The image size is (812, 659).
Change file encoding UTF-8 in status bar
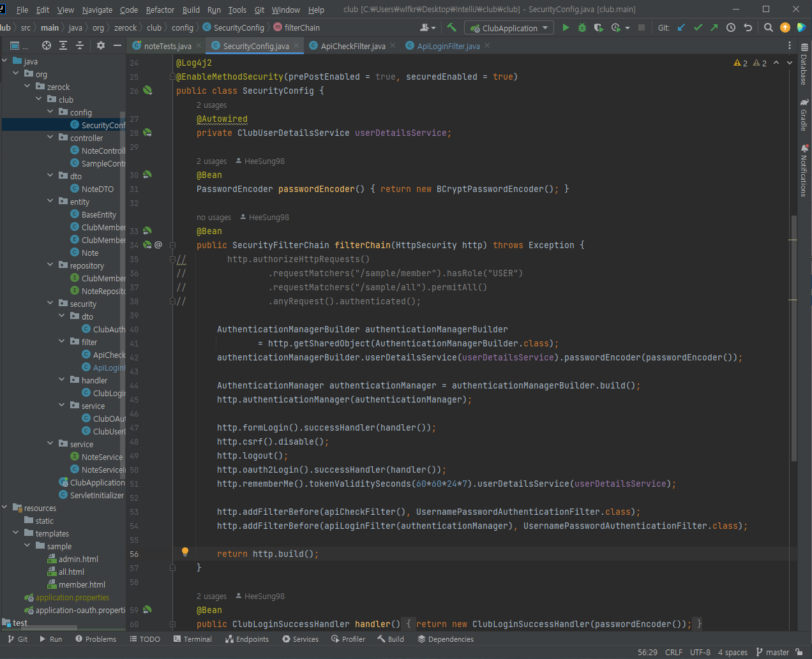click(x=700, y=652)
